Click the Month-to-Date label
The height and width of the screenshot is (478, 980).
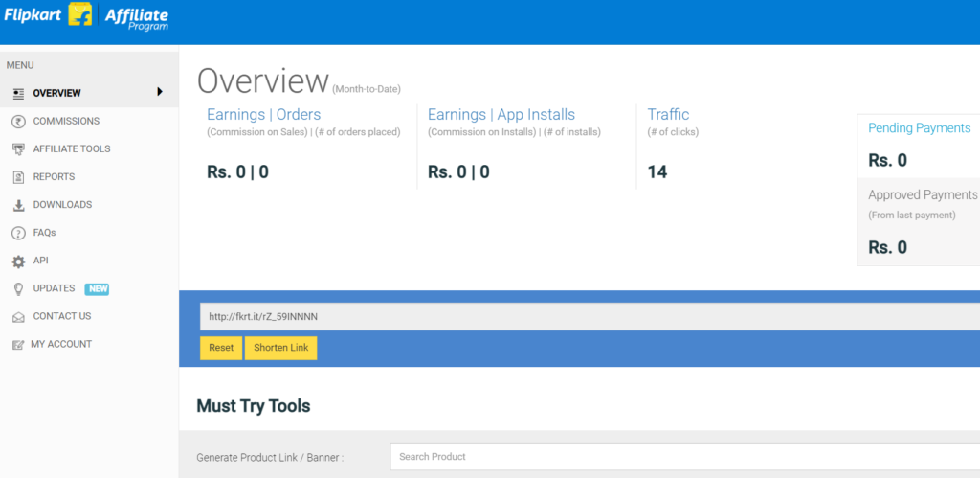pos(367,89)
